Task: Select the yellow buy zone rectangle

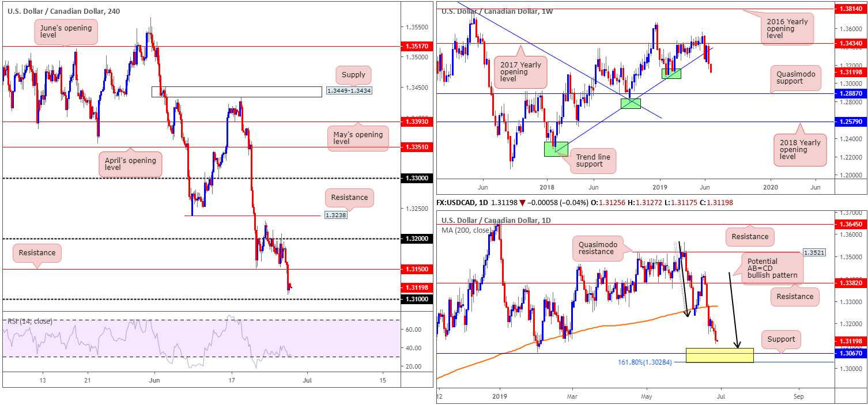Action: pos(719,355)
